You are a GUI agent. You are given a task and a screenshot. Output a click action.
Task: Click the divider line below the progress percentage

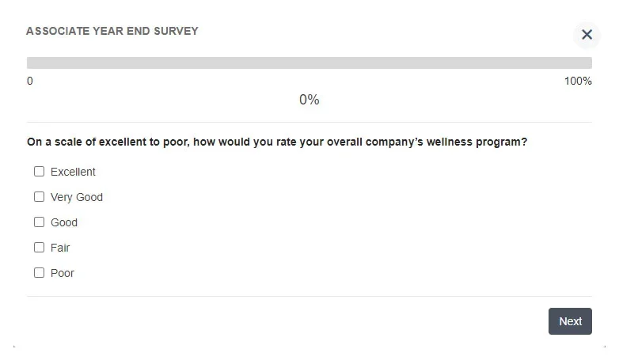309,122
